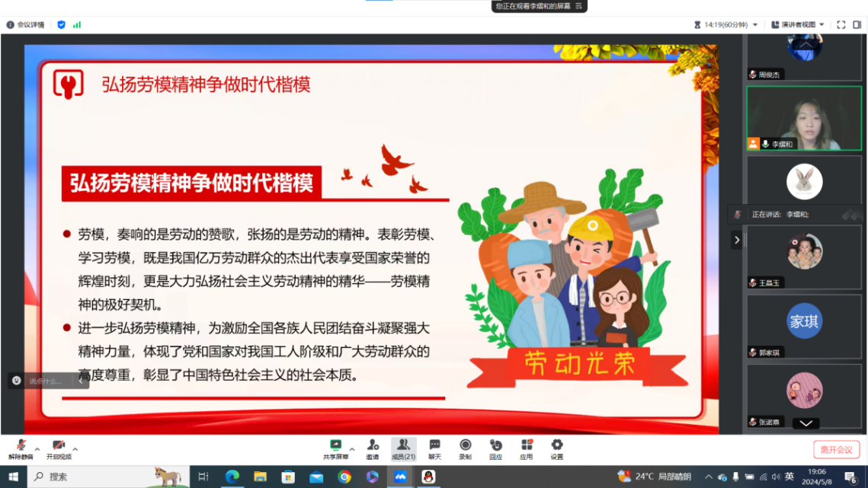Image resolution: width=868 pixels, height=488 pixels.
Task: Expand the meeting timer dropdown
Action: point(755,25)
